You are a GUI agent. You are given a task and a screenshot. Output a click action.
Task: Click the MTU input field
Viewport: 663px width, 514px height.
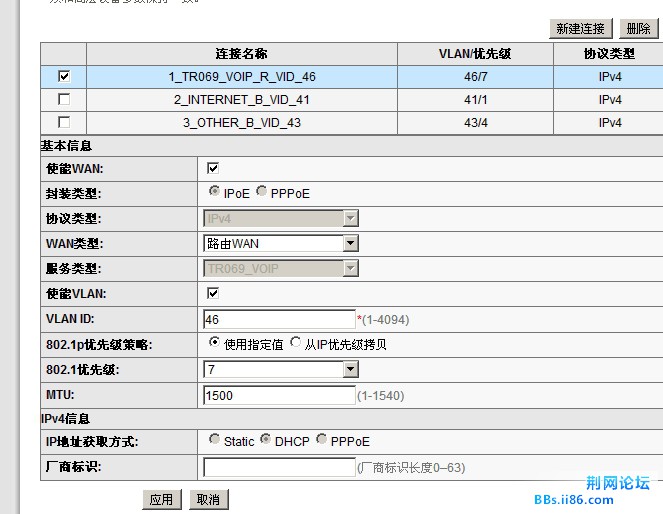[279, 395]
